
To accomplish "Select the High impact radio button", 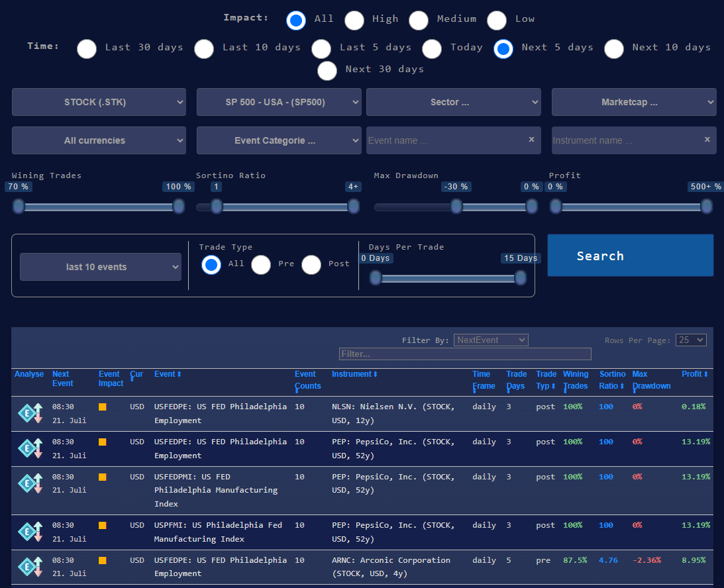I will coord(354,20).
